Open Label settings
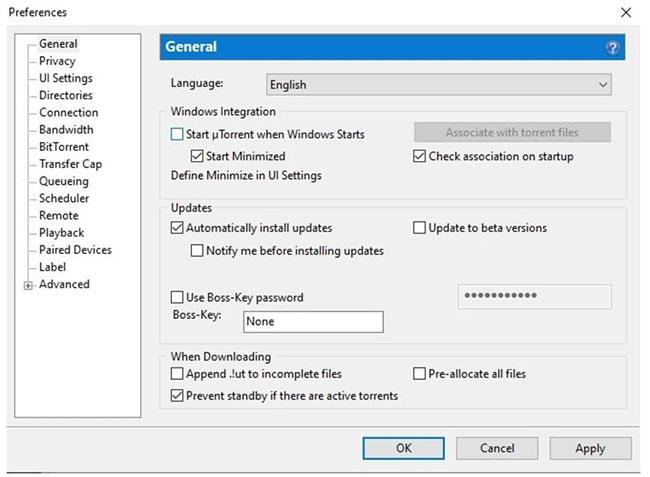 pyautogui.click(x=52, y=267)
